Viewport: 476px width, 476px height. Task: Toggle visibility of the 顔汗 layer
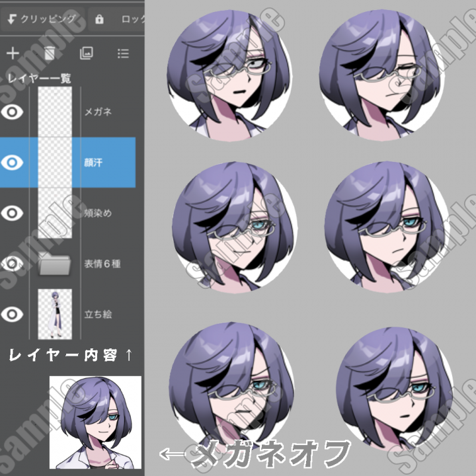(12, 163)
